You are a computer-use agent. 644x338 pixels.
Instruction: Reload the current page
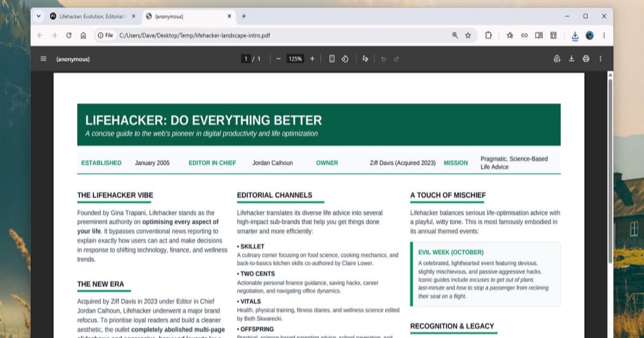click(x=69, y=35)
